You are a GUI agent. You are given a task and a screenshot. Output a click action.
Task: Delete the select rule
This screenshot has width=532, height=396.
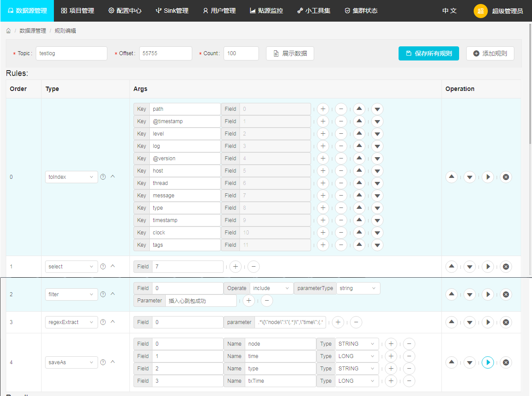(x=506, y=267)
